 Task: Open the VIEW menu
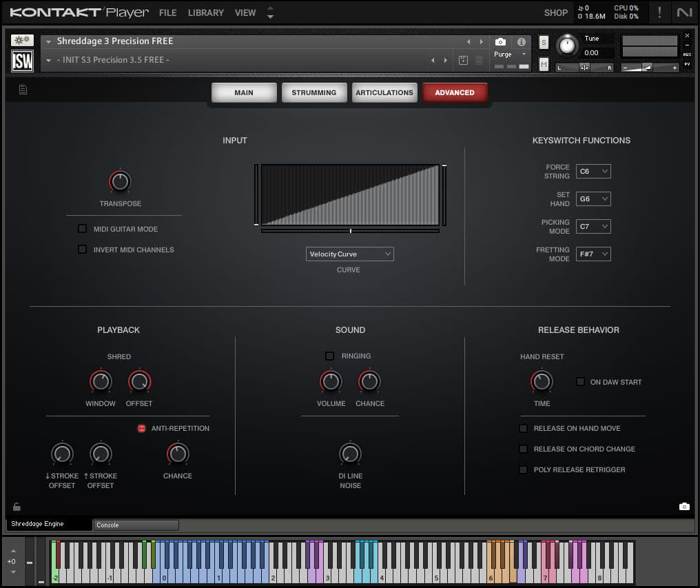pos(245,13)
